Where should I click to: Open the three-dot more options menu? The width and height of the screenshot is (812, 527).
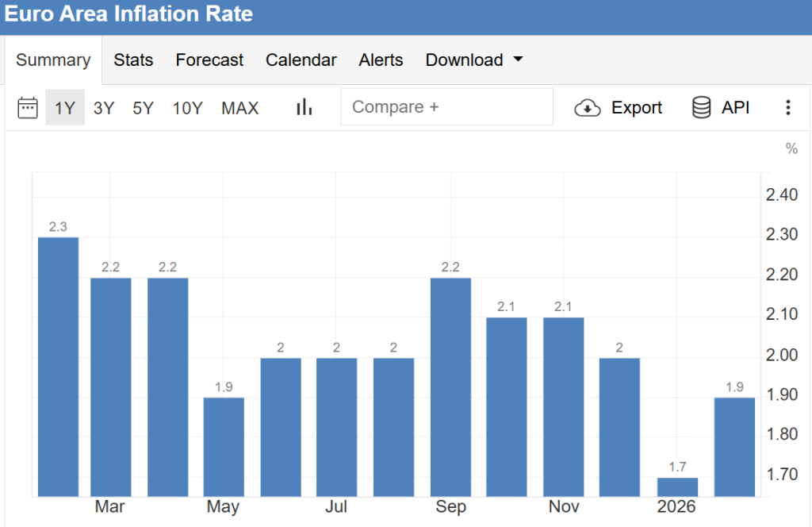(787, 107)
